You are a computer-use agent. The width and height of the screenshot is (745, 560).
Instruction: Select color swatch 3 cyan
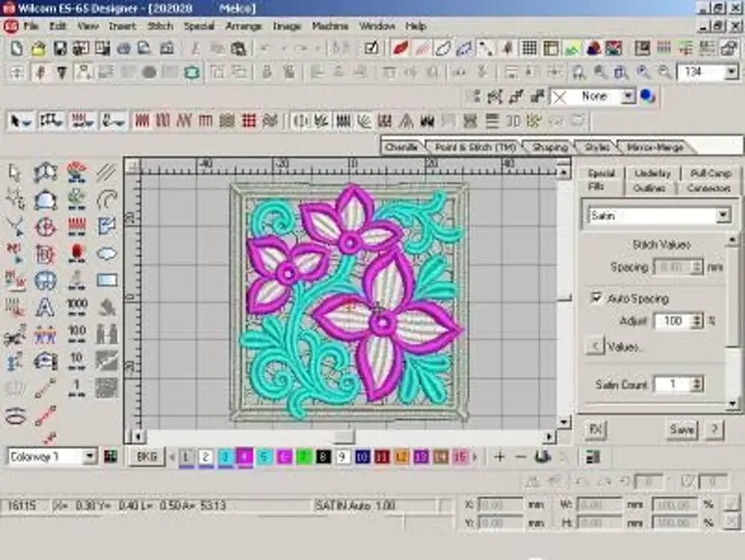(x=225, y=457)
